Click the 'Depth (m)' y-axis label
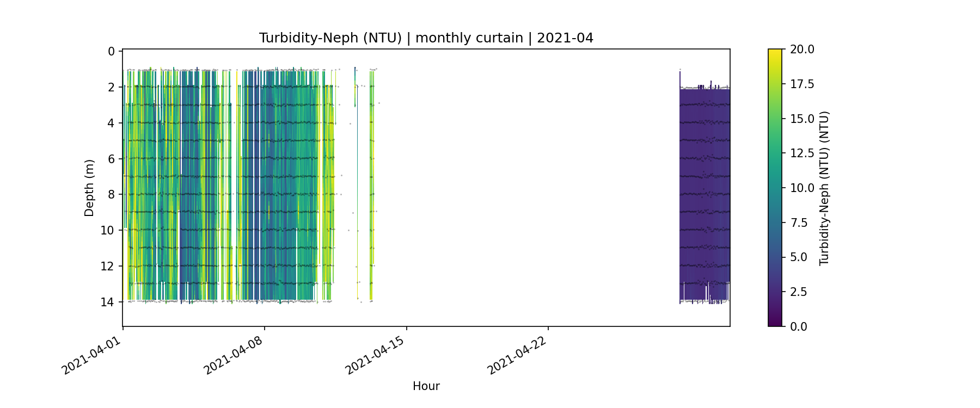The width and height of the screenshot is (980, 408). 89,188
